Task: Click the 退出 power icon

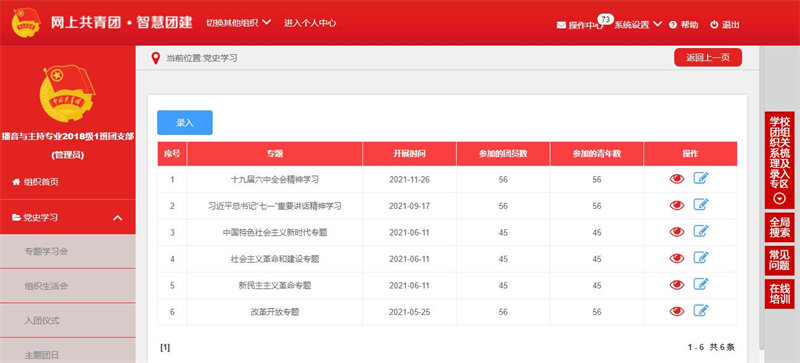Action: click(714, 25)
